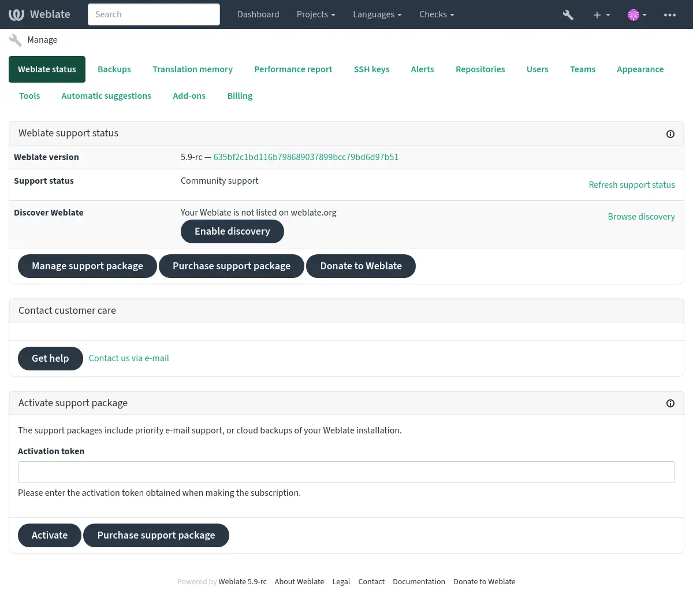693x616 pixels.
Task: Click 'Your Weblate is not listed' text
Action: coord(258,213)
